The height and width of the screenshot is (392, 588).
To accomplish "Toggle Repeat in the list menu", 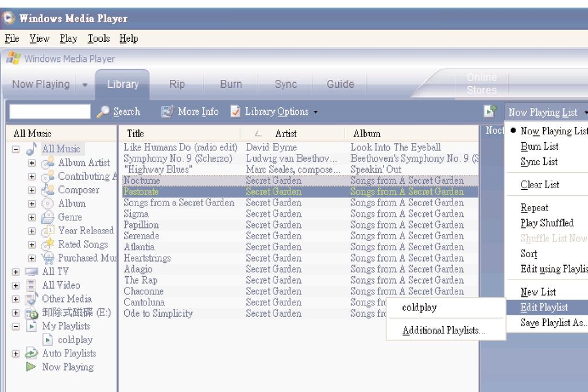I will pos(534,208).
